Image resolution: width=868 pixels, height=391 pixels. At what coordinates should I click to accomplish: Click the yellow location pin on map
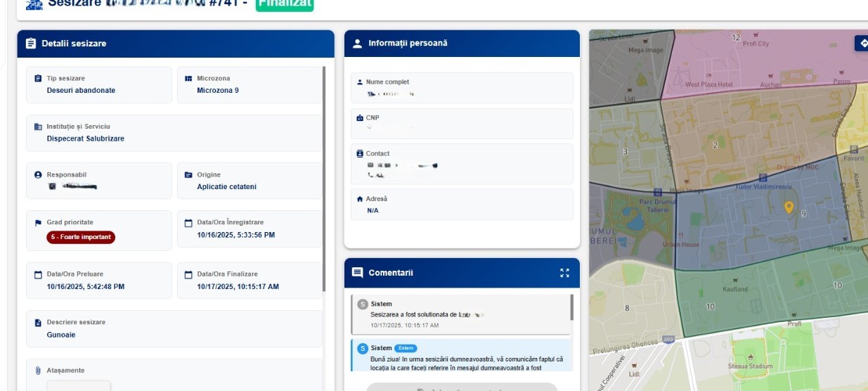point(789,207)
